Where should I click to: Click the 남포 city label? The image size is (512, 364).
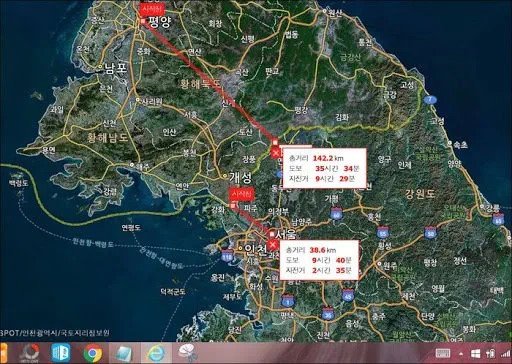pyautogui.click(x=115, y=68)
